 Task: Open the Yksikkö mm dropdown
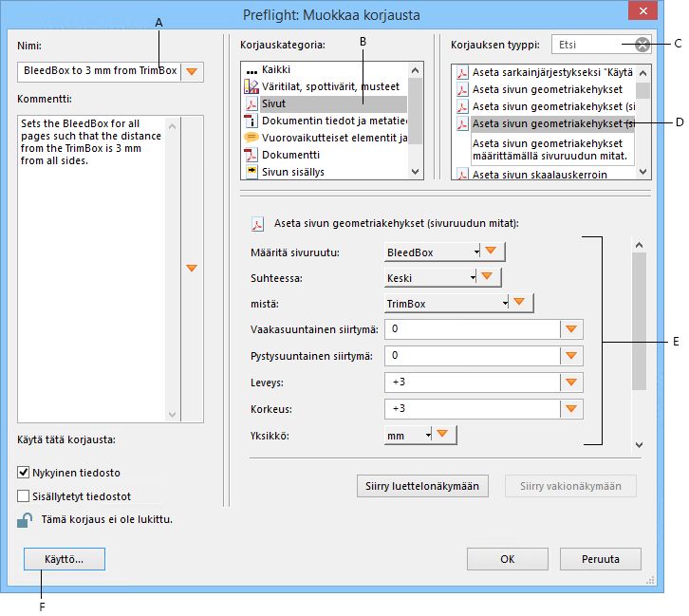click(408, 436)
